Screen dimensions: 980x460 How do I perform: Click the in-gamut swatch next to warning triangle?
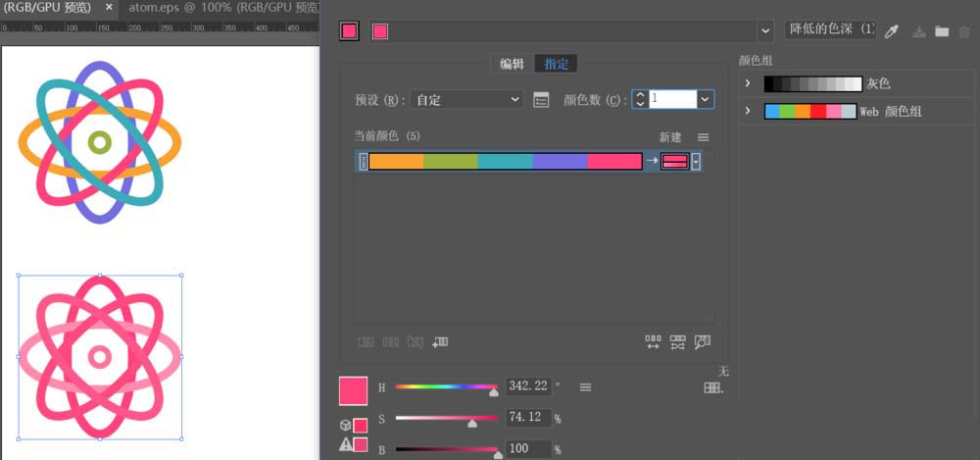(x=361, y=445)
